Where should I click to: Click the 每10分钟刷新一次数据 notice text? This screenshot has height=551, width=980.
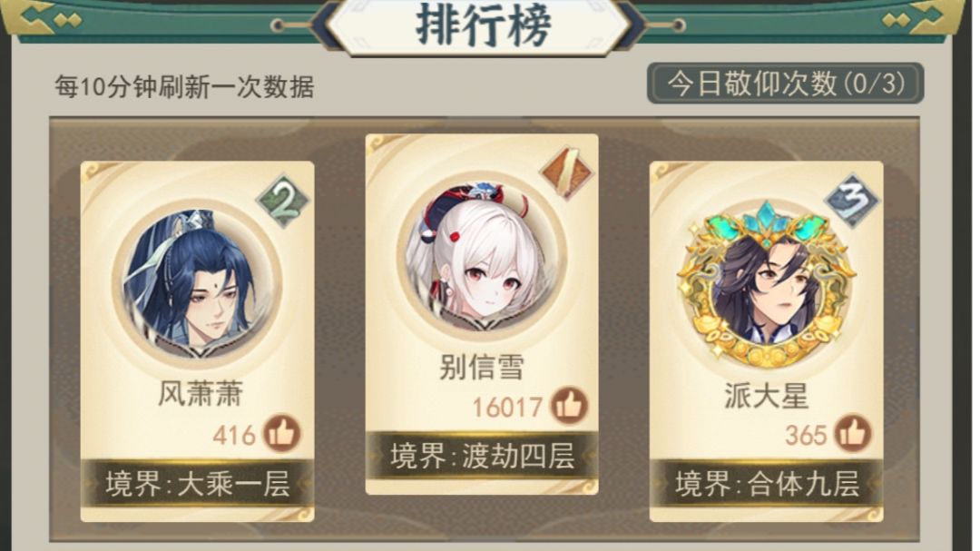[x=184, y=86]
